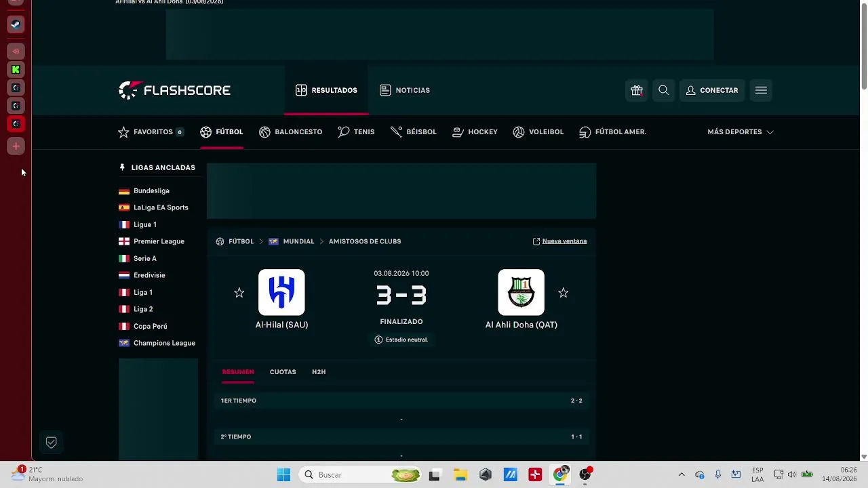Select the Hockey sport tab
The width and height of the screenshot is (868, 488).
coord(475,131)
